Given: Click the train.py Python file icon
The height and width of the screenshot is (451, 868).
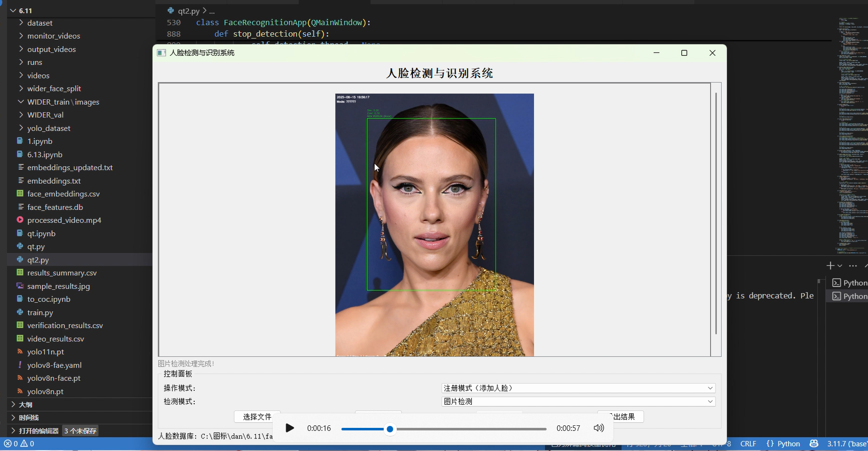Looking at the screenshot, I should (x=20, y=312).
